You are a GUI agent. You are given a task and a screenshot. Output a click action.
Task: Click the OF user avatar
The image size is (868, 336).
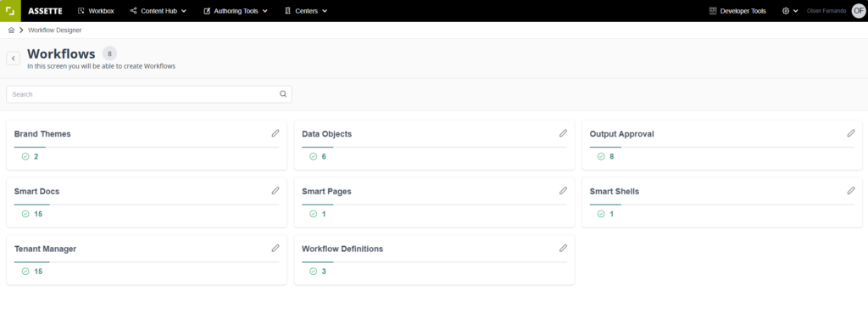tap(859, 10)
